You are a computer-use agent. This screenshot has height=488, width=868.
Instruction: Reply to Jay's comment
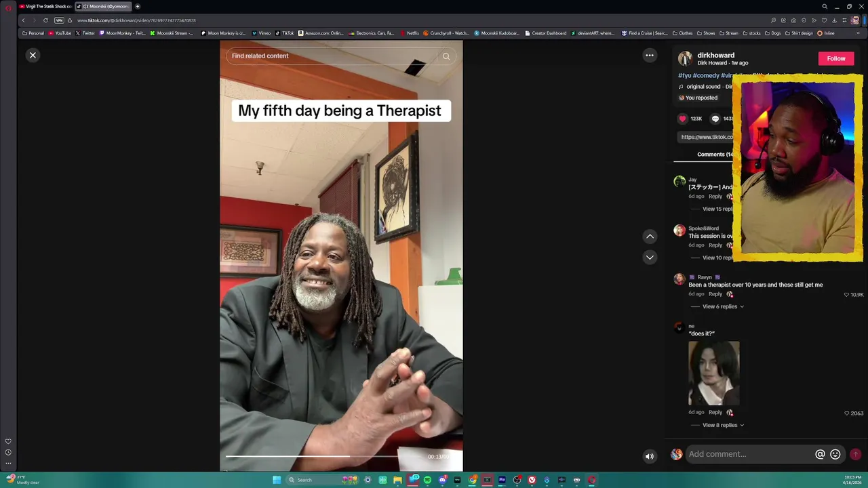click(715, 197)
